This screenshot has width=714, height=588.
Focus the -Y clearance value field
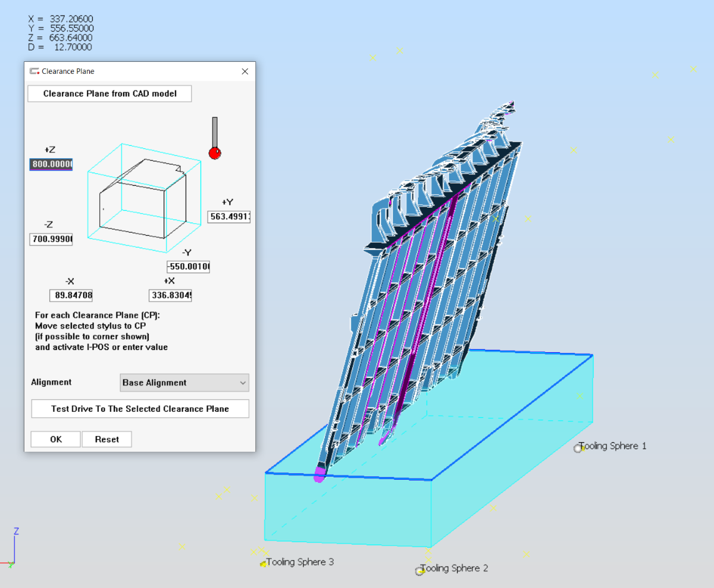click(188, 267)
